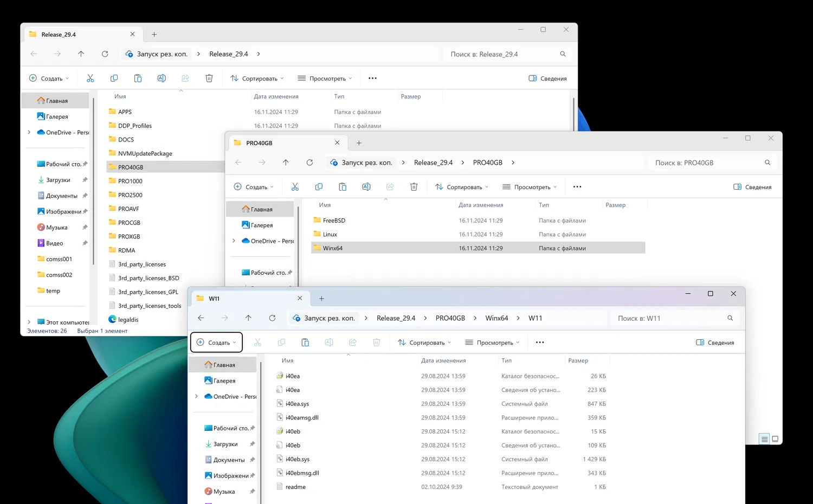Click Rename icon in Release_29.4 window toolbar

click(x=162, y=78)
